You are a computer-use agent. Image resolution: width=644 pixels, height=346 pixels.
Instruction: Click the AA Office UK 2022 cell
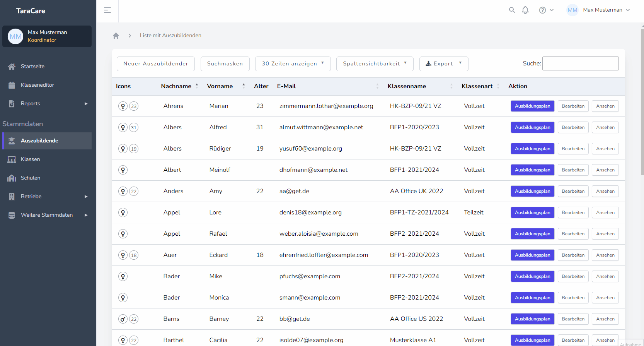[417, 191]
